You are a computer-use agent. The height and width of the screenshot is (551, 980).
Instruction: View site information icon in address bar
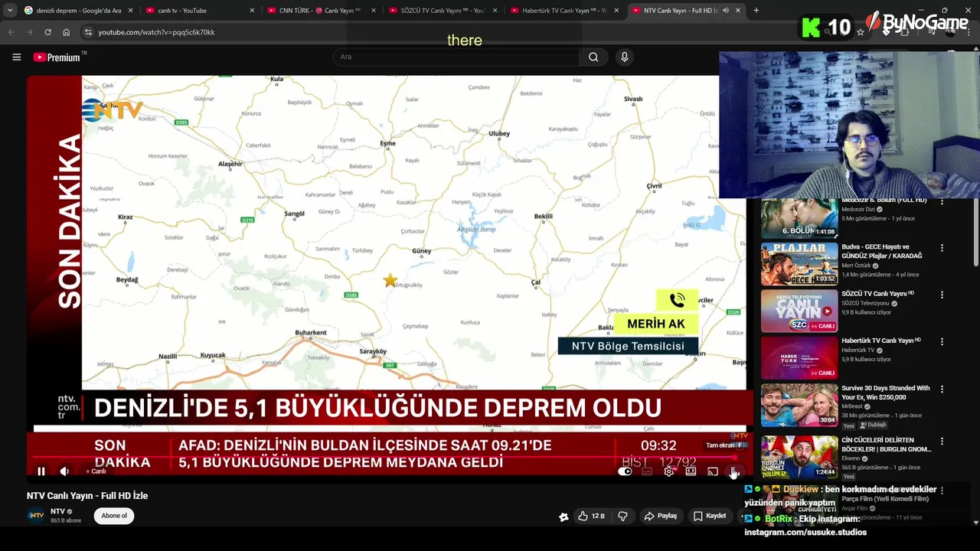click(x=88, y=32)
